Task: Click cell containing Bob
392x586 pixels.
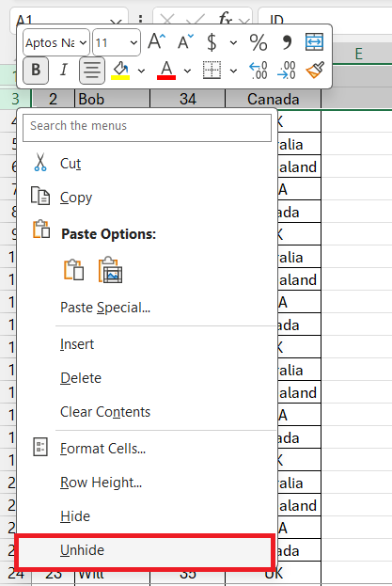Action: pos(113,99)
